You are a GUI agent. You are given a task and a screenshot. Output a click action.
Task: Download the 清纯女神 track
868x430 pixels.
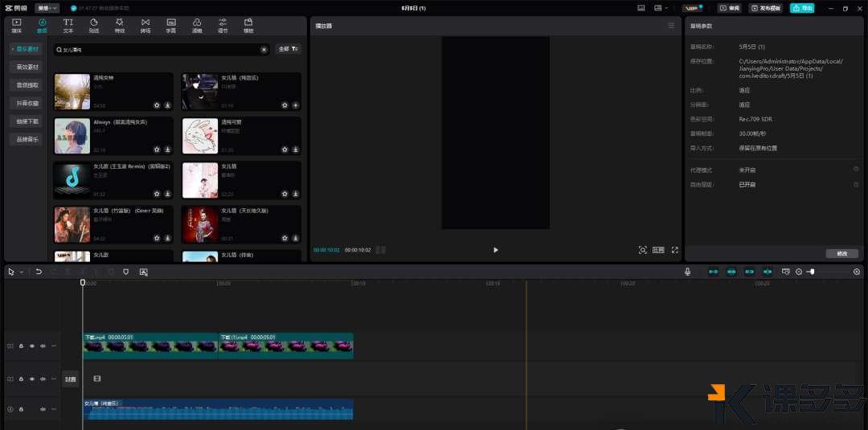point(167,105)
